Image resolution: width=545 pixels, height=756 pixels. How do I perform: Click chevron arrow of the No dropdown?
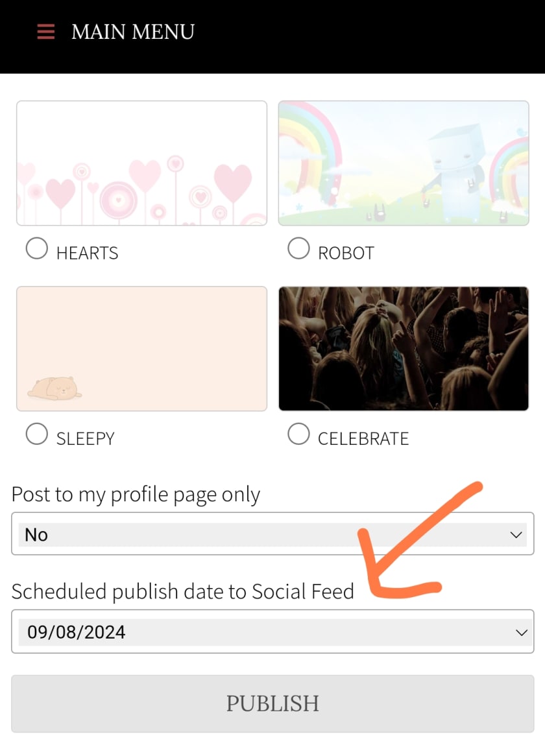point(516,535)
